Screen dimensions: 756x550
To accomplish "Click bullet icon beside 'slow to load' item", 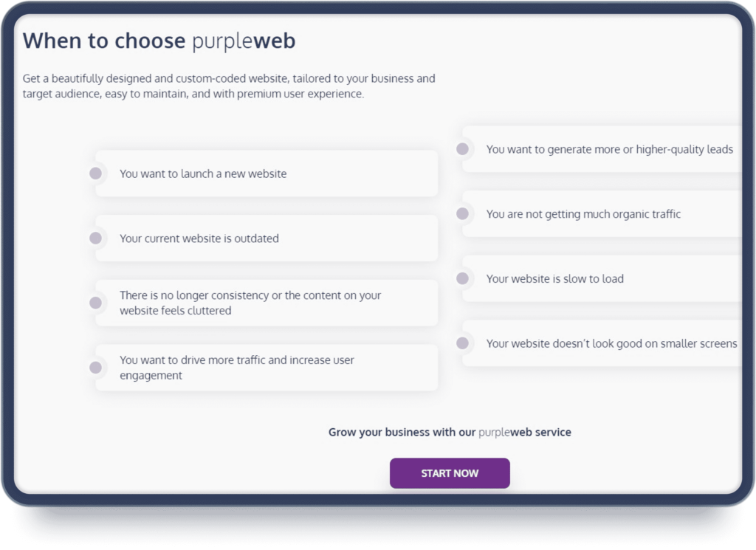I will click(x=462, y=278).
